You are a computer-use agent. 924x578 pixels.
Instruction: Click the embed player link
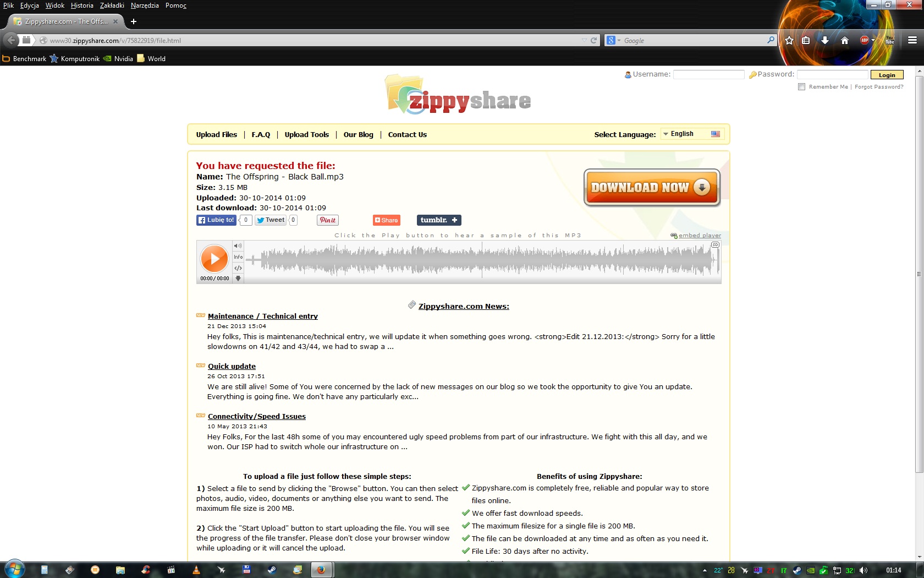click(x=700, y=236)
